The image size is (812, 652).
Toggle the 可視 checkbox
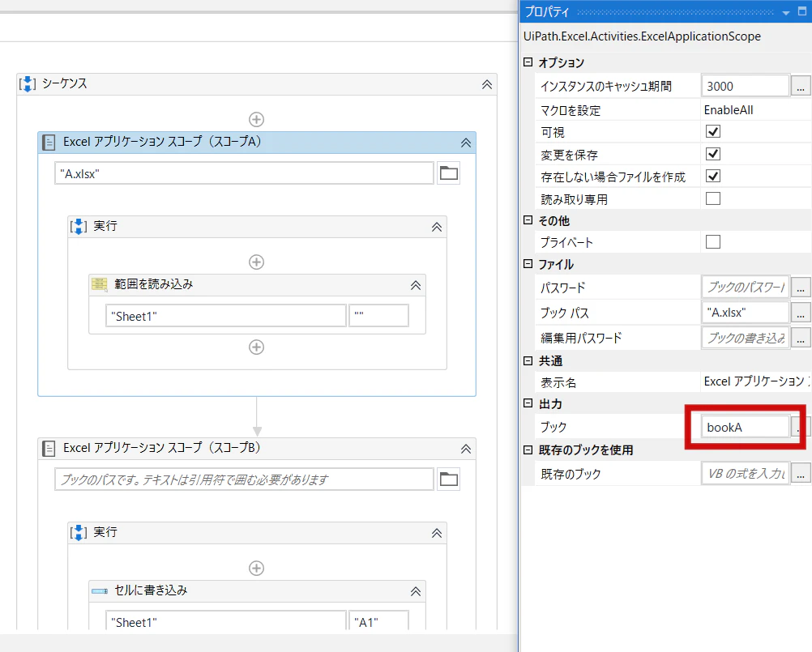point(713,131)
